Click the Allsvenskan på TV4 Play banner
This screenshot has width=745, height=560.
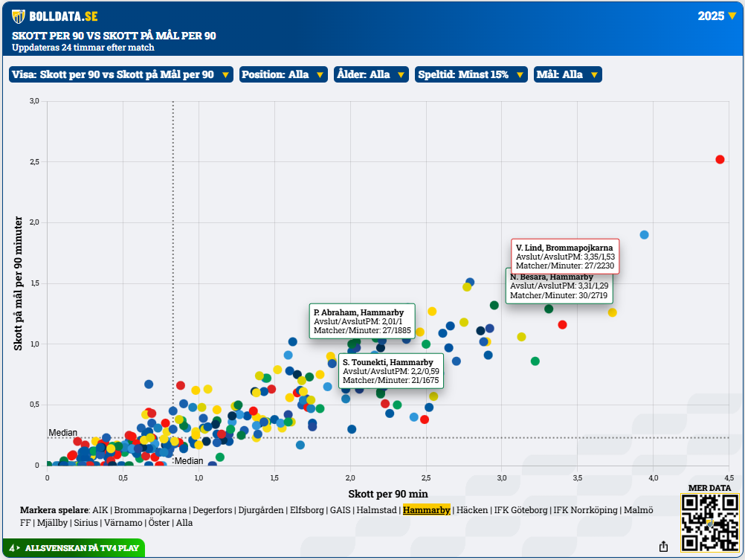point(73,548)
